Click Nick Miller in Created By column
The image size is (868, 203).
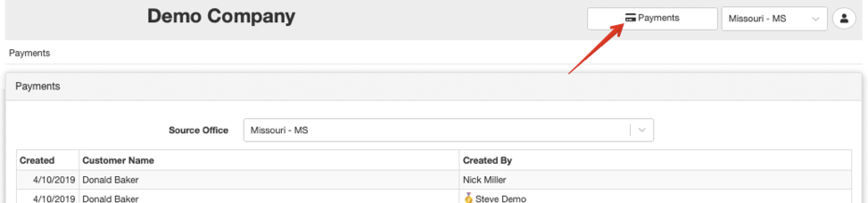click(x=484, y=180)
